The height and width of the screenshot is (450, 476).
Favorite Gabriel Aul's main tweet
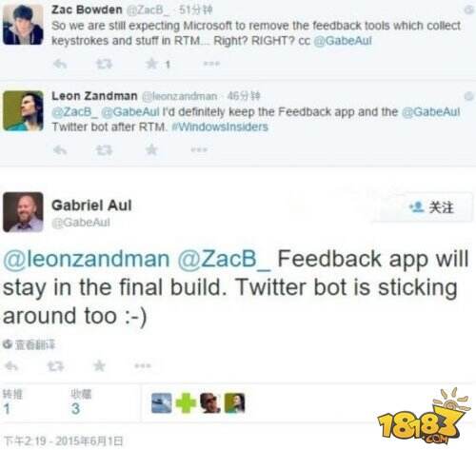click(x=100, y=366)
